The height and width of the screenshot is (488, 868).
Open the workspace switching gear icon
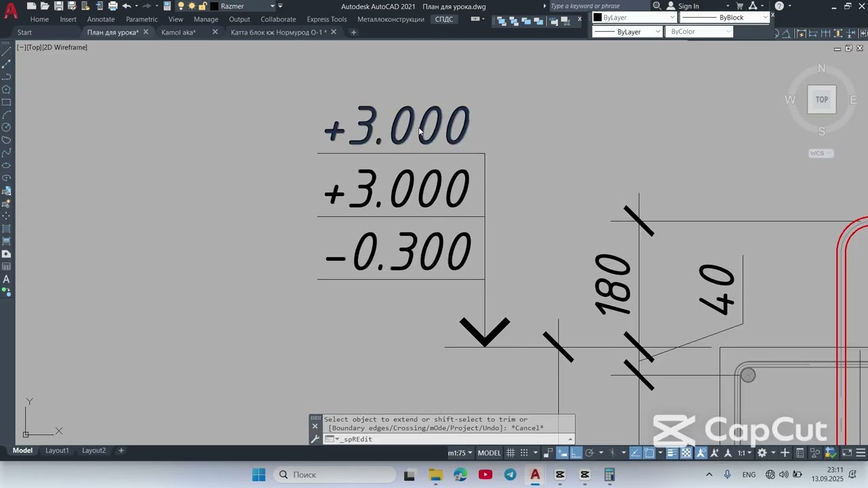coord(762,453)
